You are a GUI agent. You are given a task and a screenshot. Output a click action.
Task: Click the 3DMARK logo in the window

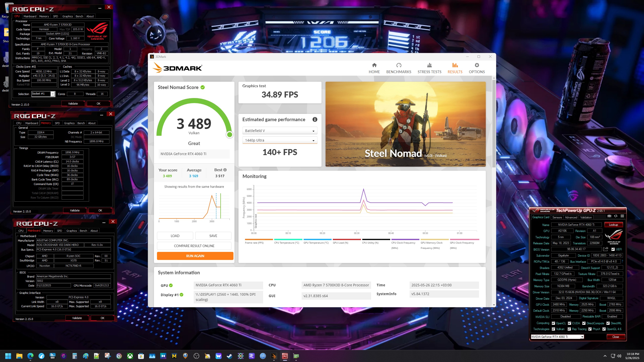(x=177, y=68)
